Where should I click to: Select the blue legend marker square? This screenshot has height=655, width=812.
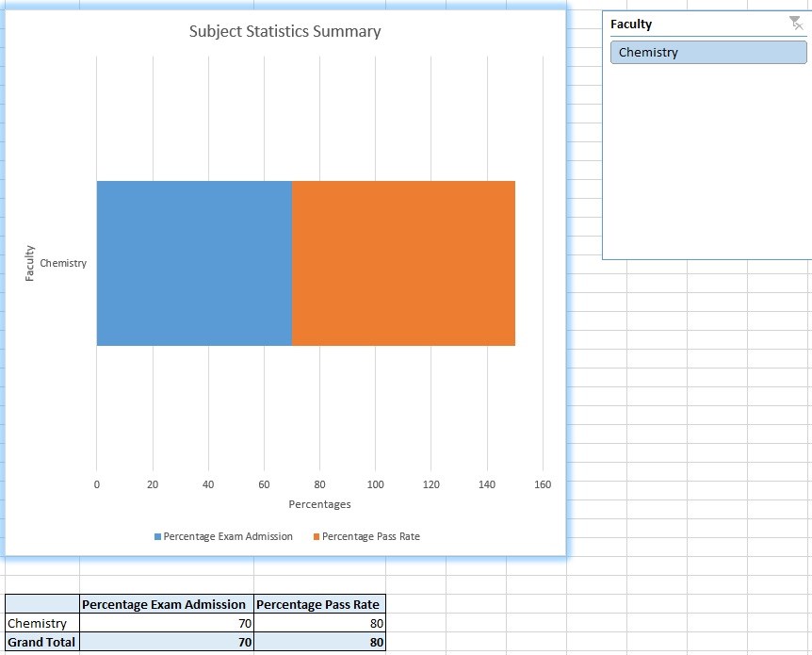click(x=158, y=537)
